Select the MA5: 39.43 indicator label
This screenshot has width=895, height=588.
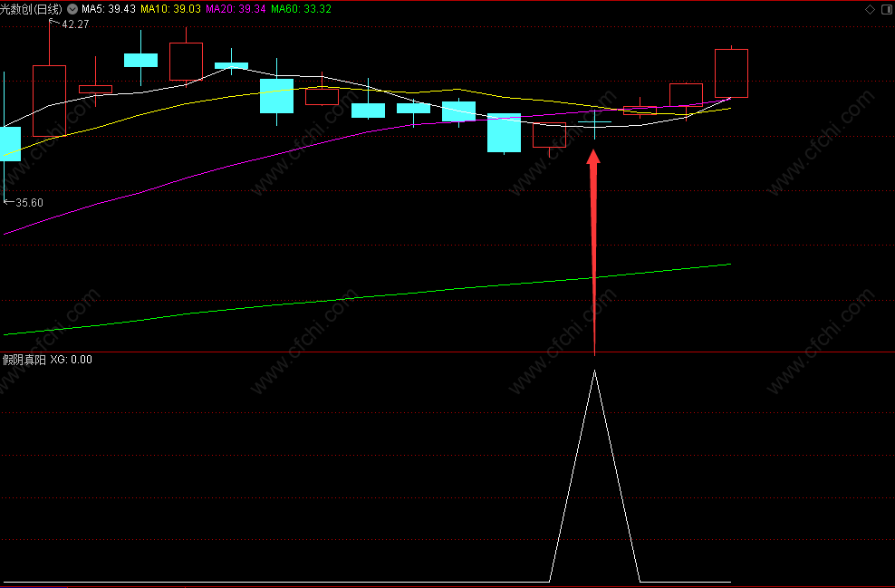tap(109, 9)
